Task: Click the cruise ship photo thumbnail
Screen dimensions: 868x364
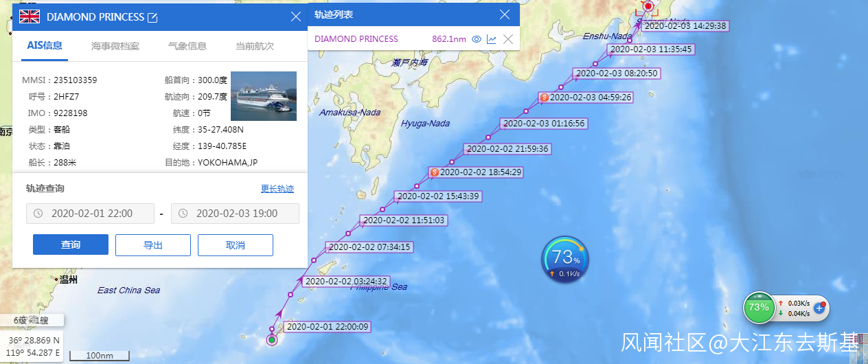Action: click(x=264, y=96)
